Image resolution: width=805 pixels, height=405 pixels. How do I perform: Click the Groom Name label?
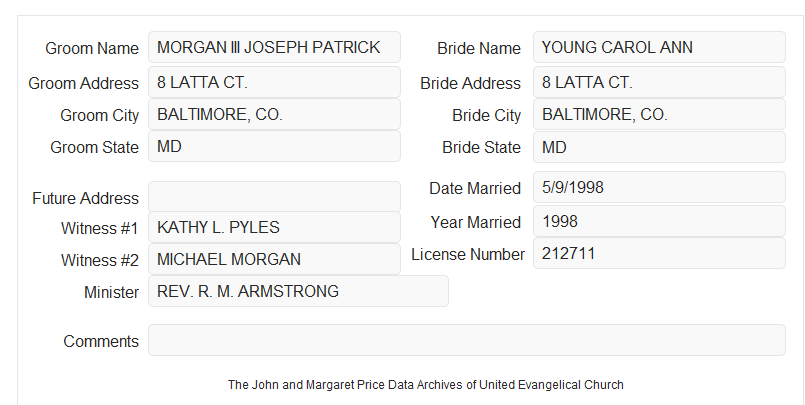92,48
